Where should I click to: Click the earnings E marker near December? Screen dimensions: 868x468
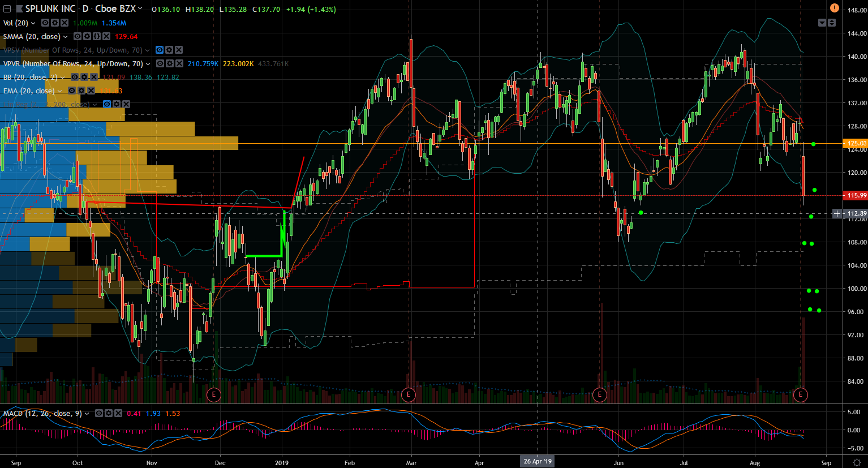click(x=213, y=394)
